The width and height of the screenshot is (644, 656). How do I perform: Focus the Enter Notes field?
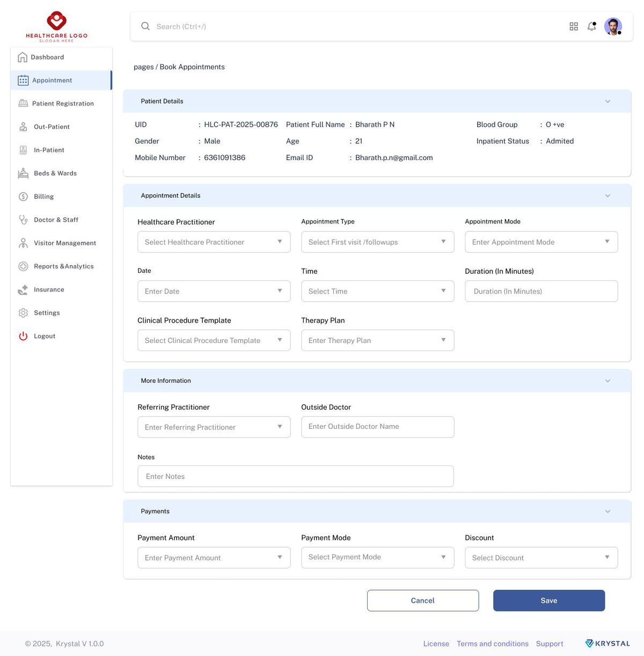point(296,476)
